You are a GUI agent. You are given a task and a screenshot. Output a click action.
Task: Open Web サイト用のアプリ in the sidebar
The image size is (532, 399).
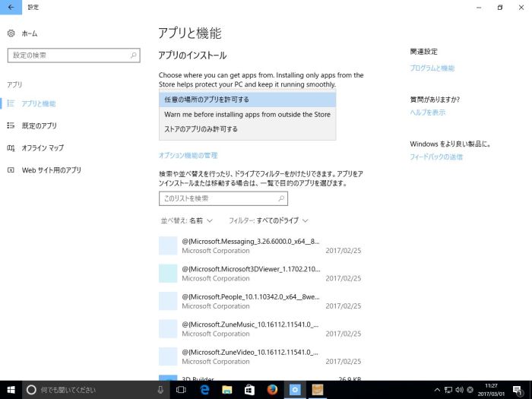51,170
